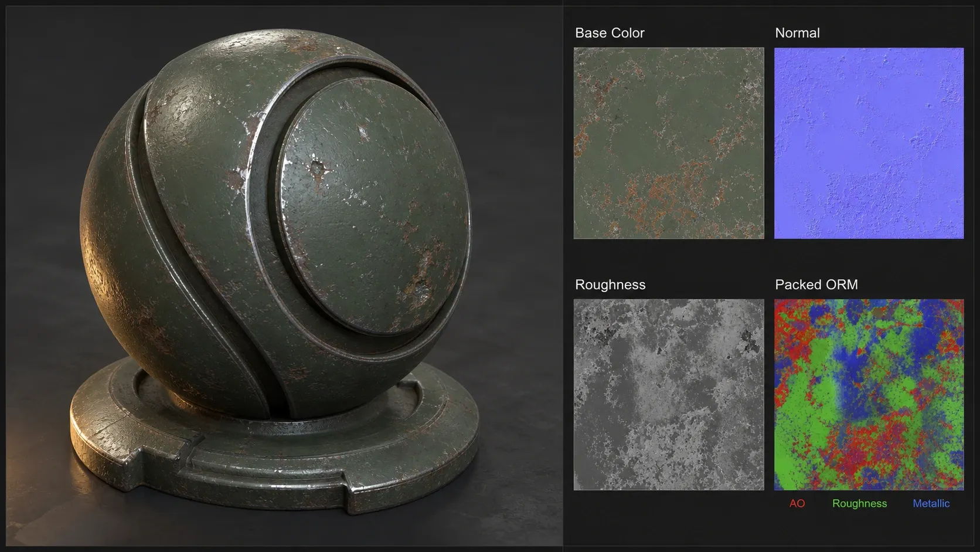Click the green 'Roughness' legend text

859,503
